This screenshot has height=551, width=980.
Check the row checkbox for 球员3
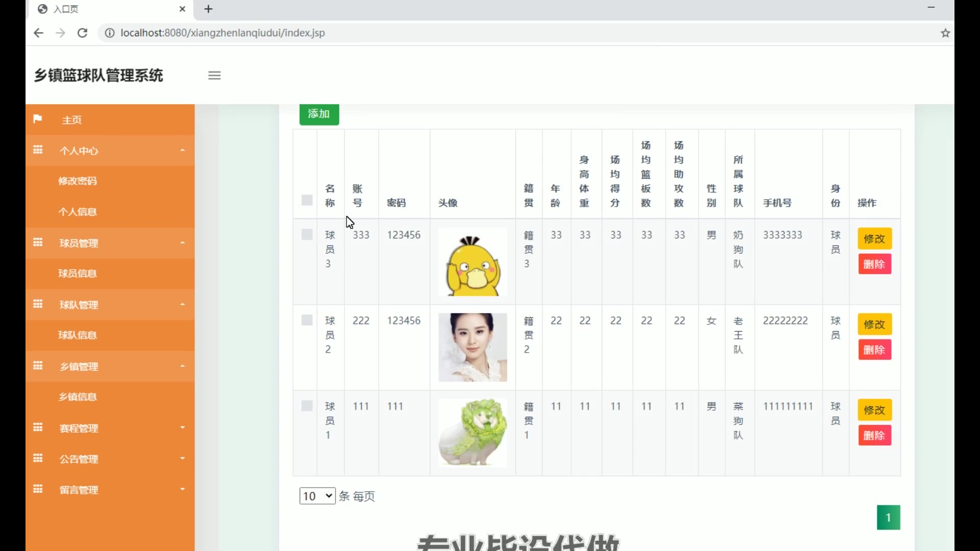307,235
